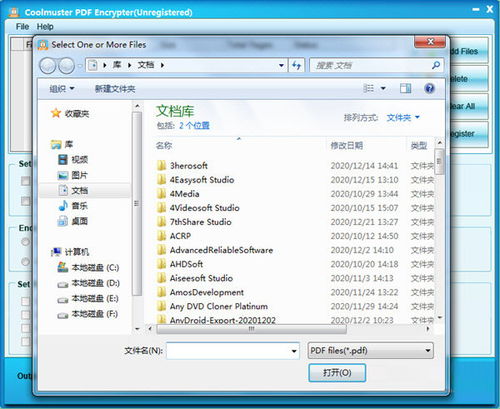
Task: Open the 文件夹 arrange-by dropdown
Action: click(x=403, y=117)
